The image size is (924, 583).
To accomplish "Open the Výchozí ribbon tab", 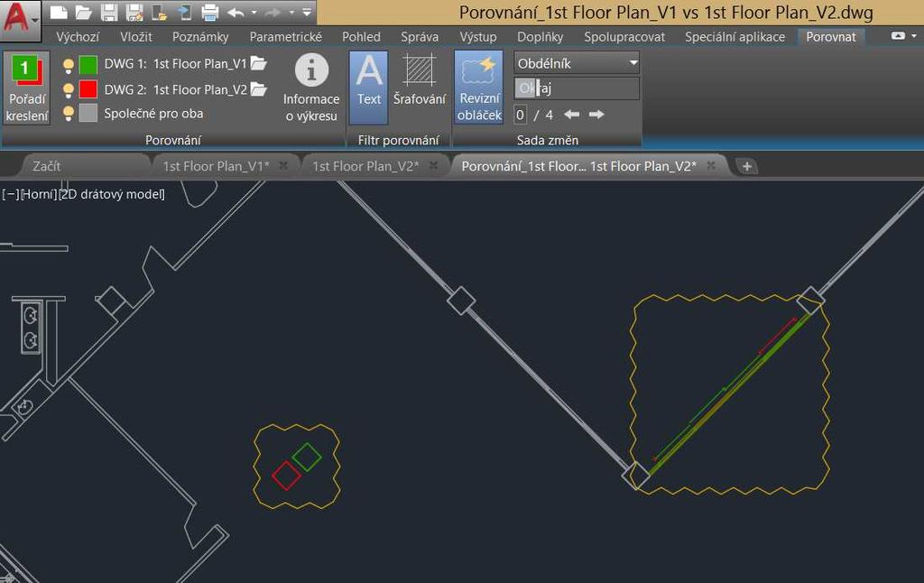I will pyautogui.click(x=78, y=36).
